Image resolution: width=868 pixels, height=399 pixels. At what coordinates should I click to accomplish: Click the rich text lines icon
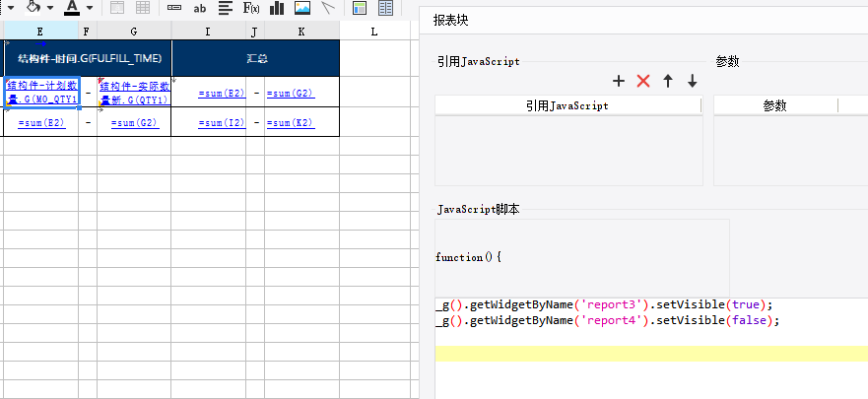point(225,8)
